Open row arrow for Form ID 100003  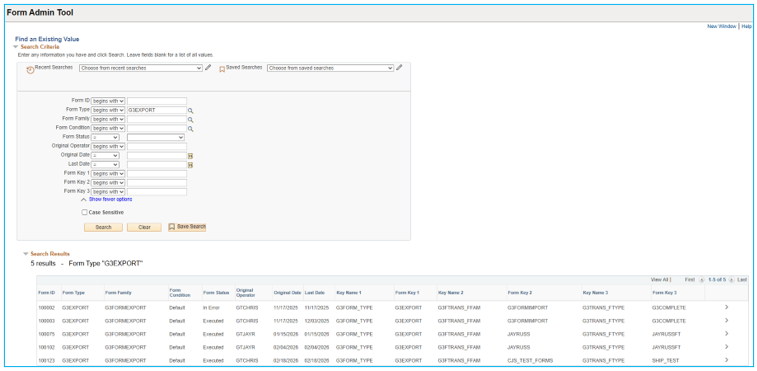tap(726, 320)
